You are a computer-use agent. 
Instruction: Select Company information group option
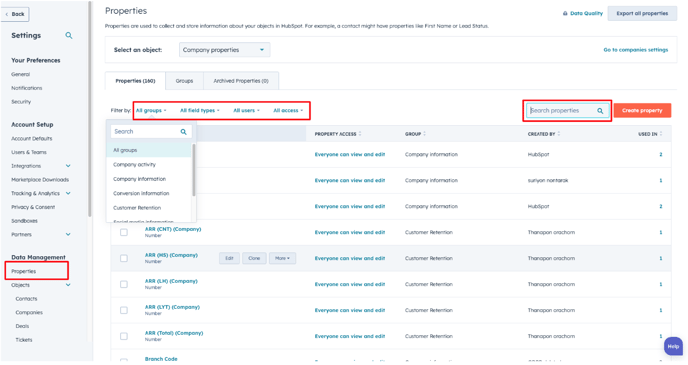coord(149,179)
